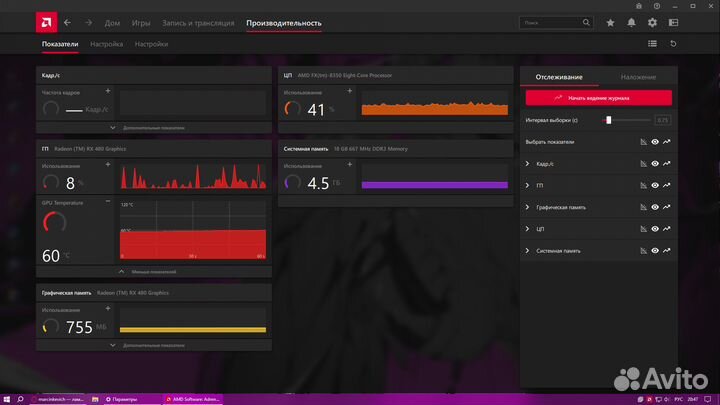Click the AMD logo home icon
Image resolution: width=720 pixels, height=405 pixels.
46,22
